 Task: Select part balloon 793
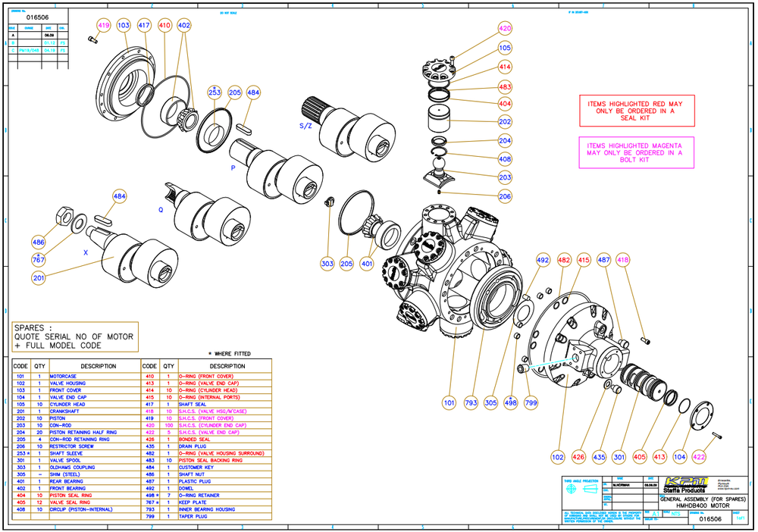tap(471, 403)
